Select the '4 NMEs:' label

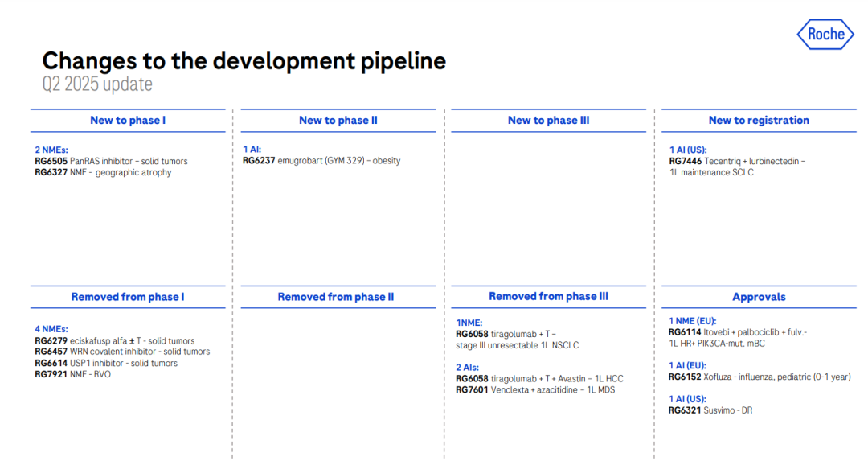pyautogui.click(x=51, y=329)
